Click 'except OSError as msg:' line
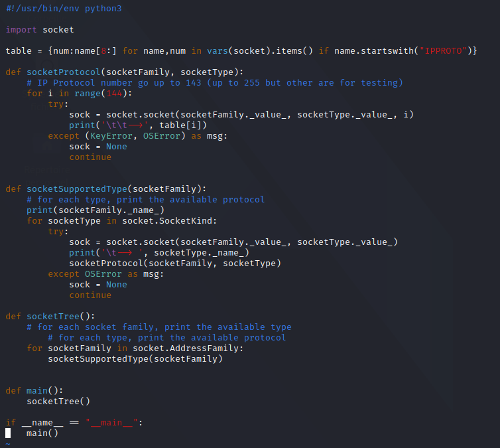 tap(106, 273)
